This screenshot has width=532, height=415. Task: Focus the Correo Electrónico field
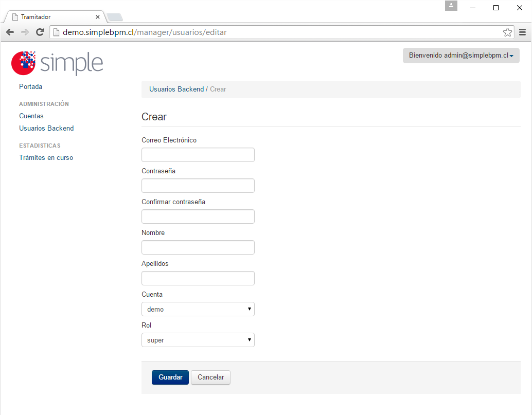[x=198, y=155]
